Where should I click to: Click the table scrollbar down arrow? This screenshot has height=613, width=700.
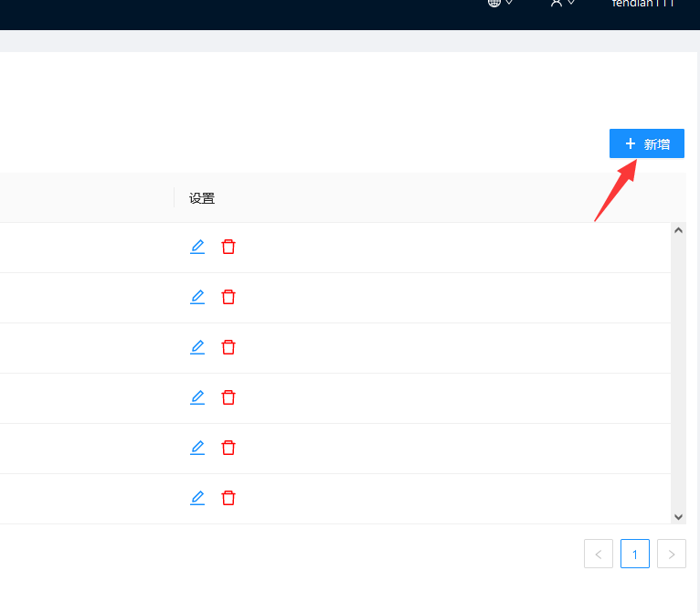(679, 517)
